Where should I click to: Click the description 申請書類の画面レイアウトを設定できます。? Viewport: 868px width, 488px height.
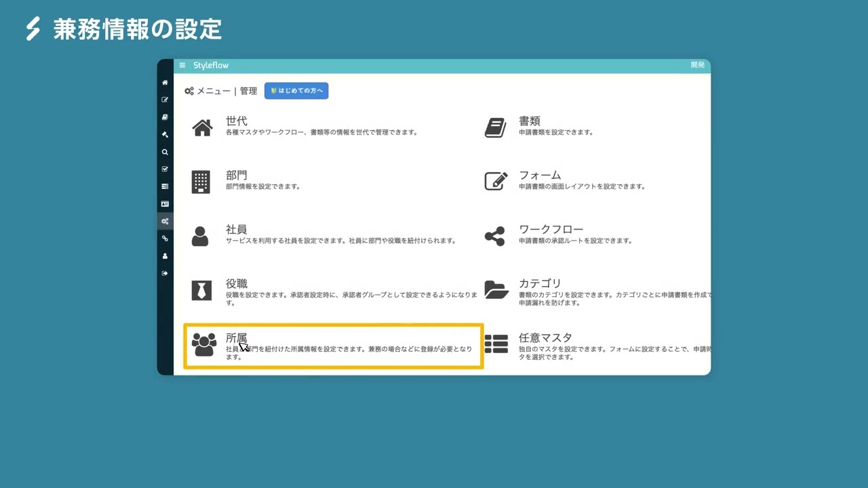[x=582, y=186]
